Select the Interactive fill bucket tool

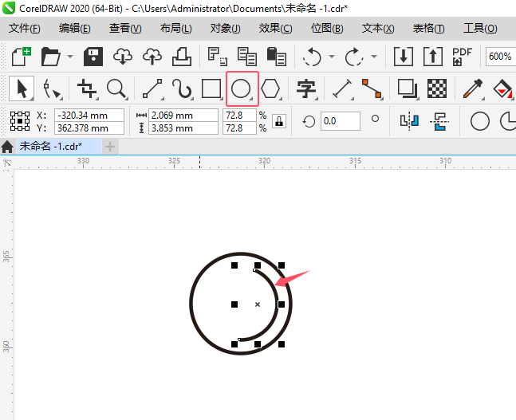[502, 88]
